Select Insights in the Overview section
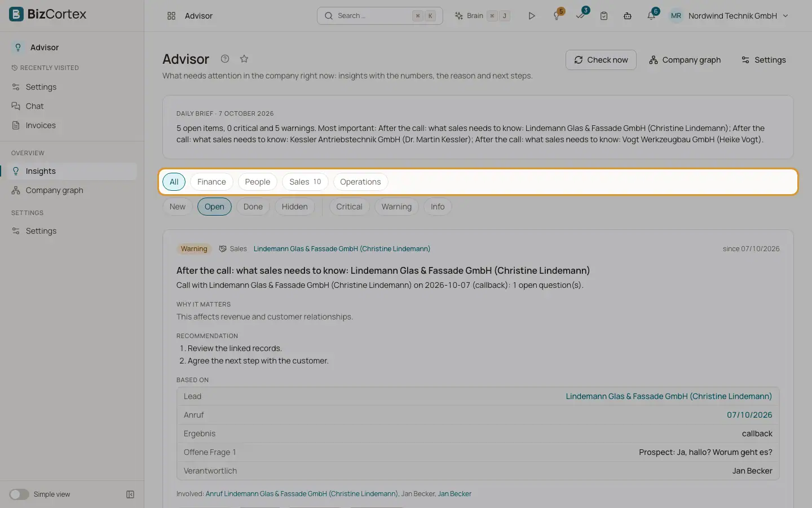812x508 pixels. coord(72,171)
